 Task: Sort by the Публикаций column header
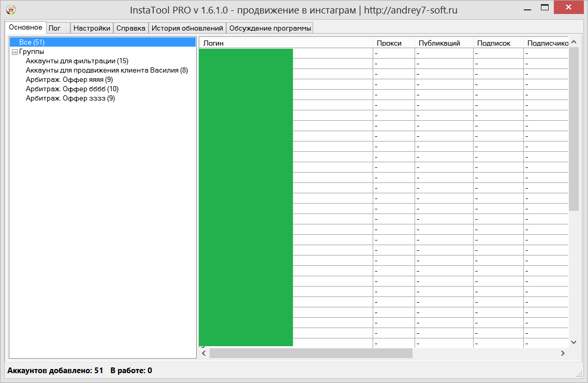444,43
